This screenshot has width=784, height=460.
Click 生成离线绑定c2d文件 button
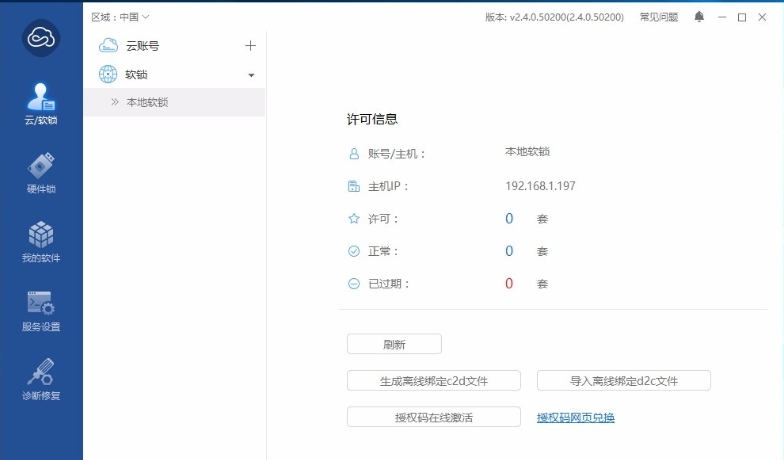pos(434,381)
